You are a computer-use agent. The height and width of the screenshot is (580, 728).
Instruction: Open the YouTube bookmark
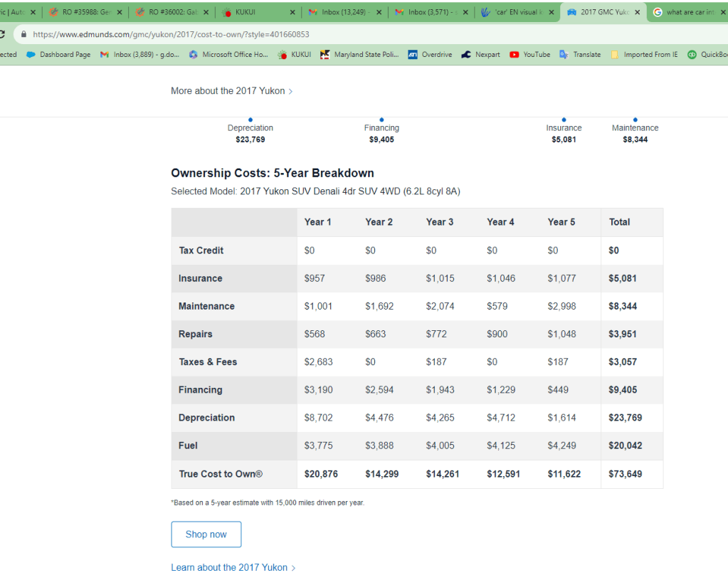(x=530, y=55)
